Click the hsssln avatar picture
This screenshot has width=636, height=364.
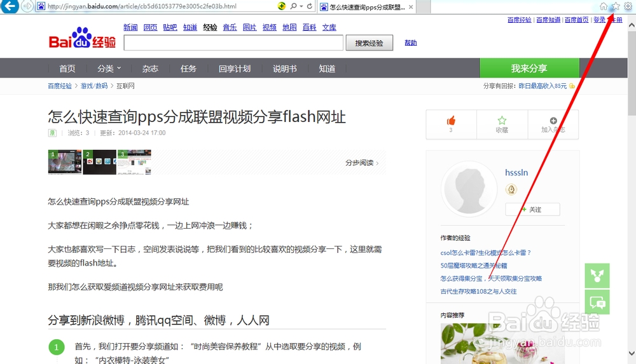click(x=469, y=189)
